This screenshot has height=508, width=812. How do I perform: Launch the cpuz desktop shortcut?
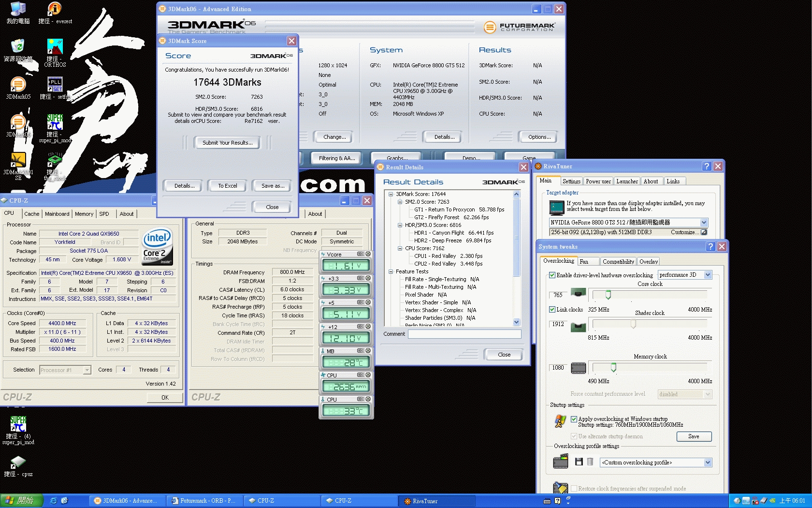click(x=18, y=466)
